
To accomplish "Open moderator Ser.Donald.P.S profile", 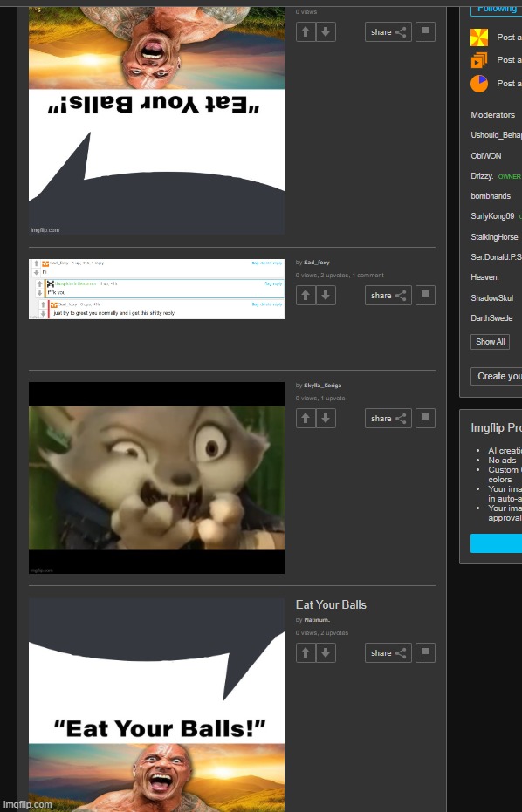I will pos(496,257).
